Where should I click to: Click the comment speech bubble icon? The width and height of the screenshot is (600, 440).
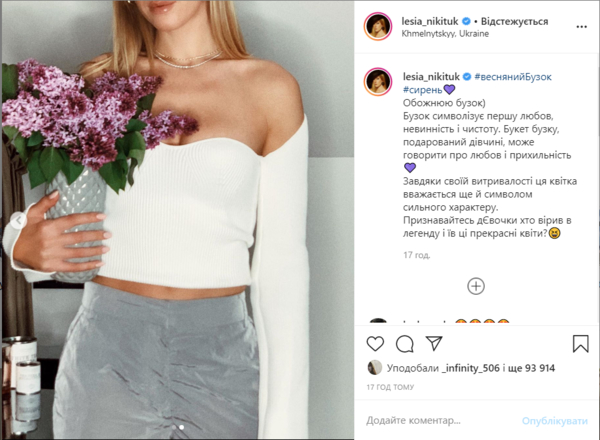pyautogui.click(x=405, y=344)
